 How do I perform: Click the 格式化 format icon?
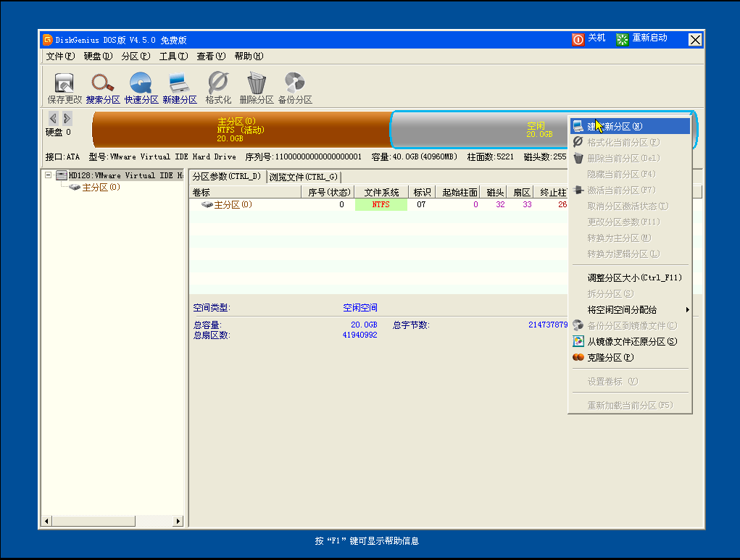[x=218, y=85]
